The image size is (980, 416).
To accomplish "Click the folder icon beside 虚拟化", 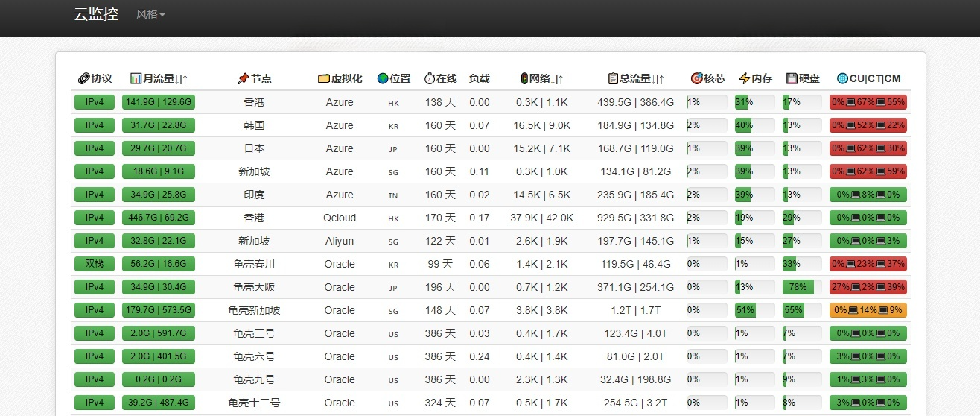I will click(x=323, y=78).
